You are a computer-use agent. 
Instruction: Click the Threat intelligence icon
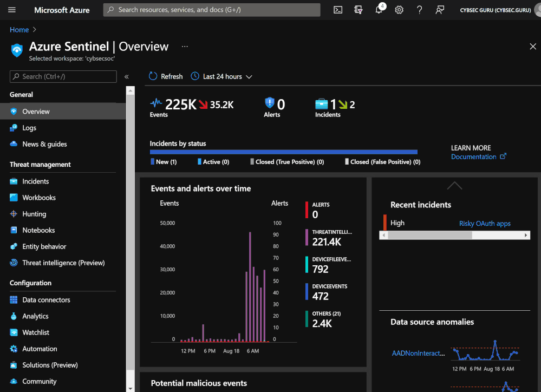click(x=14, y=263)
